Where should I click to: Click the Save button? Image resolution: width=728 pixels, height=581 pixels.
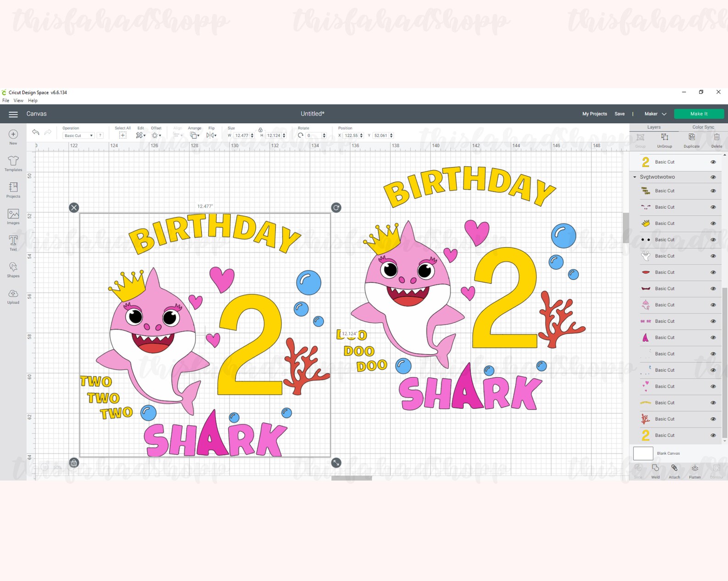(619, 114)
